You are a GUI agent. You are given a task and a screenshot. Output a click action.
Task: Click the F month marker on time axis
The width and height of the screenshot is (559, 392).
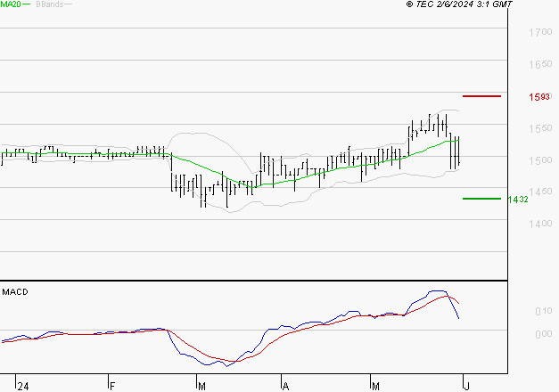point(112,387)
